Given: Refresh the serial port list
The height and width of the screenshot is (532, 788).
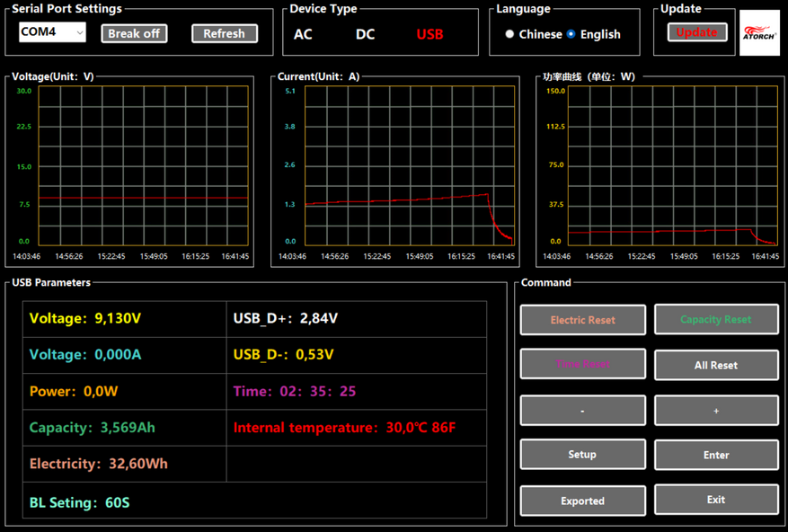Looking at the screenshot, I should coord(224,33).
